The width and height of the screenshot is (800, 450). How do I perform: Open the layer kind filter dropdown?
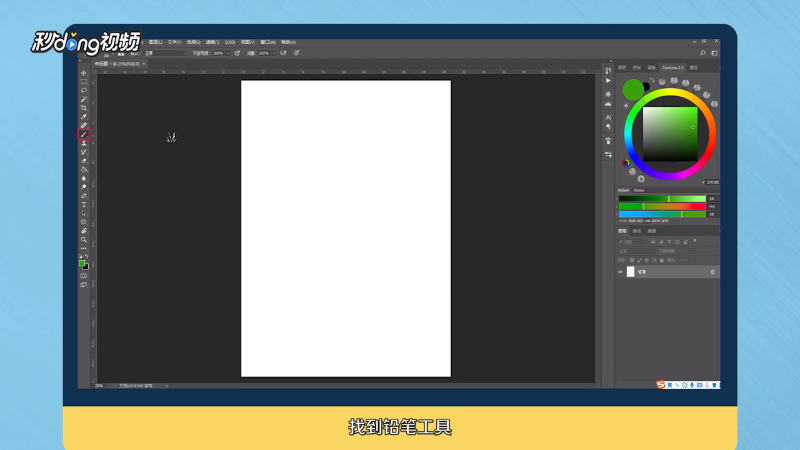point(631,242)
